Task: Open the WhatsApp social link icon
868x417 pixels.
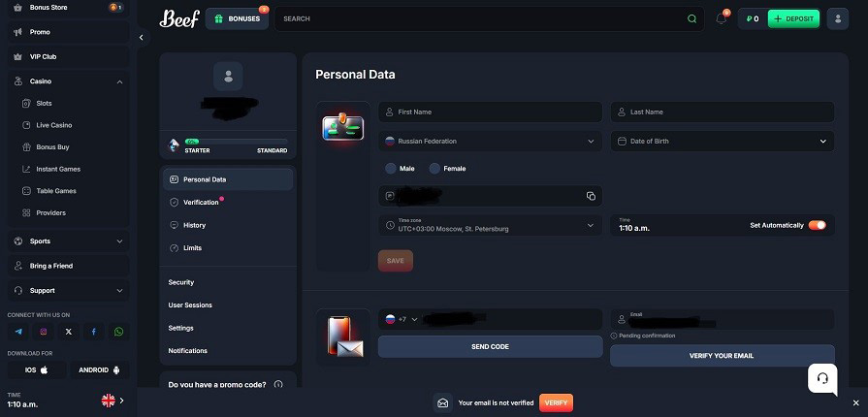Action: coord(119,332)
